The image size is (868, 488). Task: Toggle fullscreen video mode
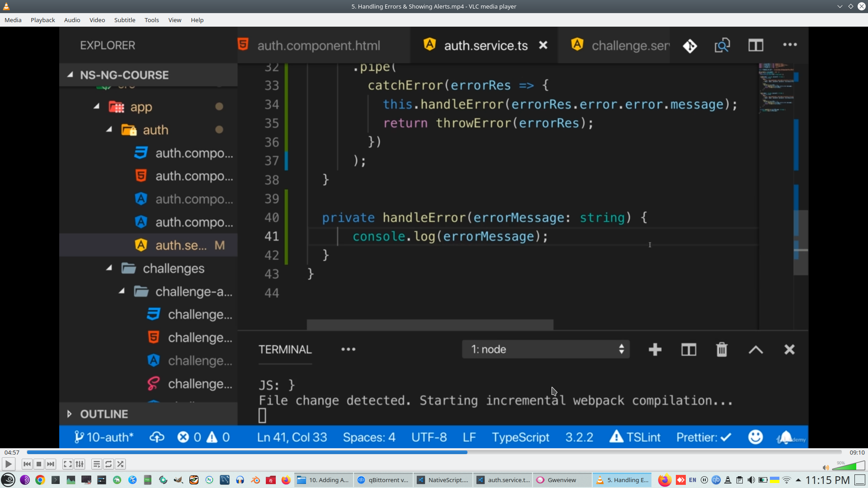[67, 464]
